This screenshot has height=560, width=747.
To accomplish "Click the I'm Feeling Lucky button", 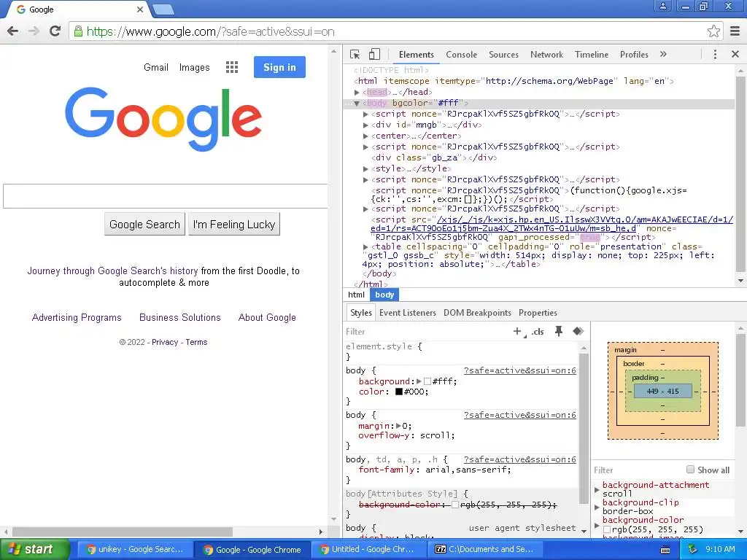I will [x=234, y=225].
